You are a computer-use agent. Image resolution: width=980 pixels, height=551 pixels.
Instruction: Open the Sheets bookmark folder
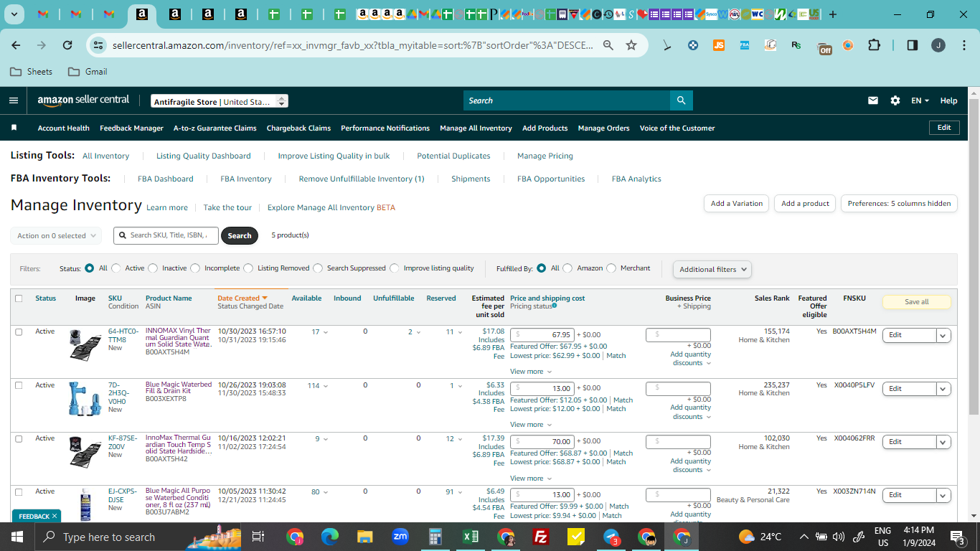click(x=32, y=72)
